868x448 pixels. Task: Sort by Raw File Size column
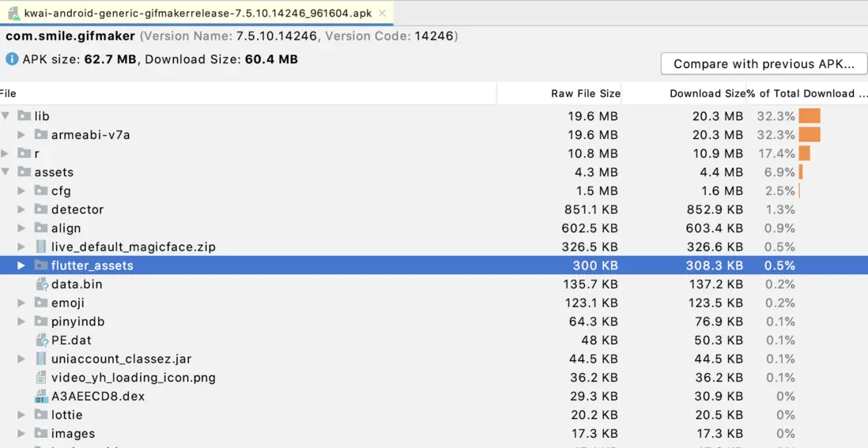(x=585, y=93)
